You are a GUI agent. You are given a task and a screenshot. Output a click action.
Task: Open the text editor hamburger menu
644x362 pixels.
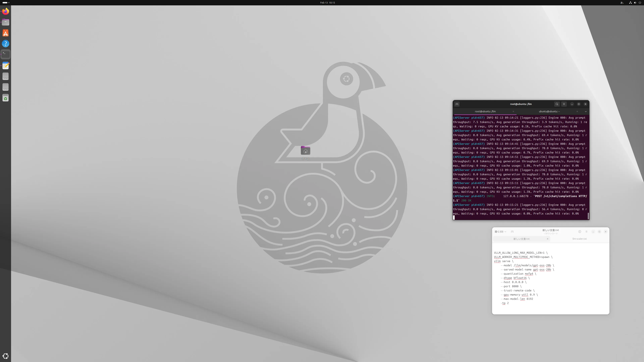point(586,232)
